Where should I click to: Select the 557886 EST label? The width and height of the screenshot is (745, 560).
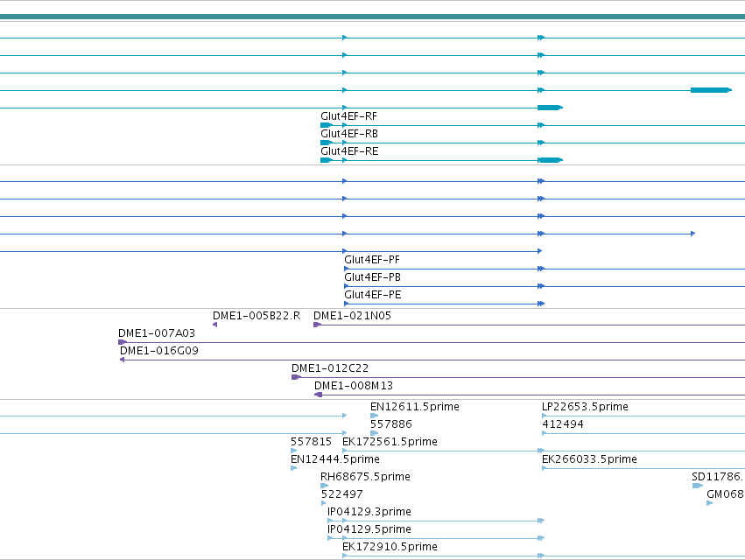(391, 424)
